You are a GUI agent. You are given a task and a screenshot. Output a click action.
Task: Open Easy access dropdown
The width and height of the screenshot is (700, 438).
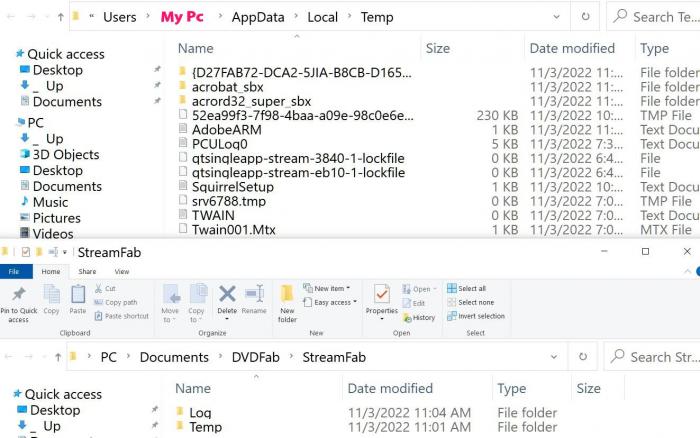tap(330, 302)
